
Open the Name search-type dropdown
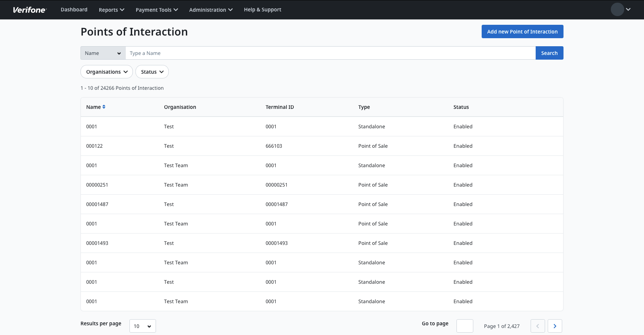pyautogui.click(x=103, y=53)
